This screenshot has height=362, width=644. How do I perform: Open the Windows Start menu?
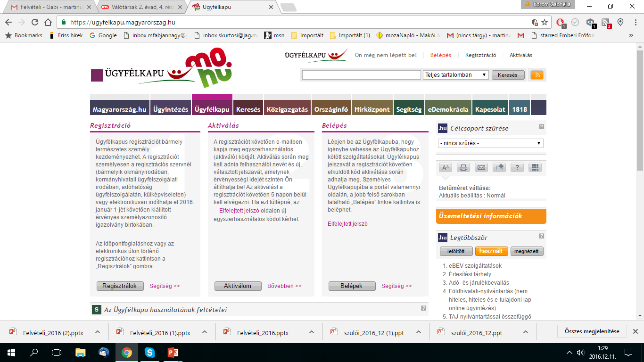coord(11,352)
